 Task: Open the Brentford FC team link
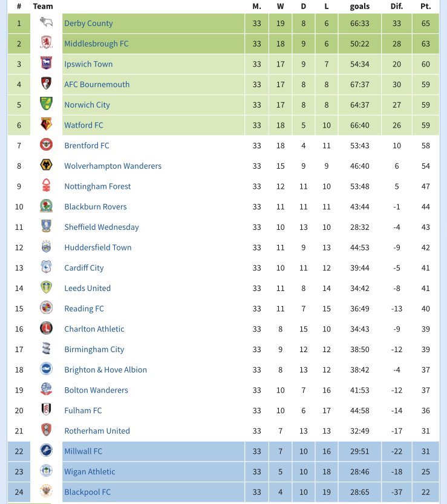[86, 146]
